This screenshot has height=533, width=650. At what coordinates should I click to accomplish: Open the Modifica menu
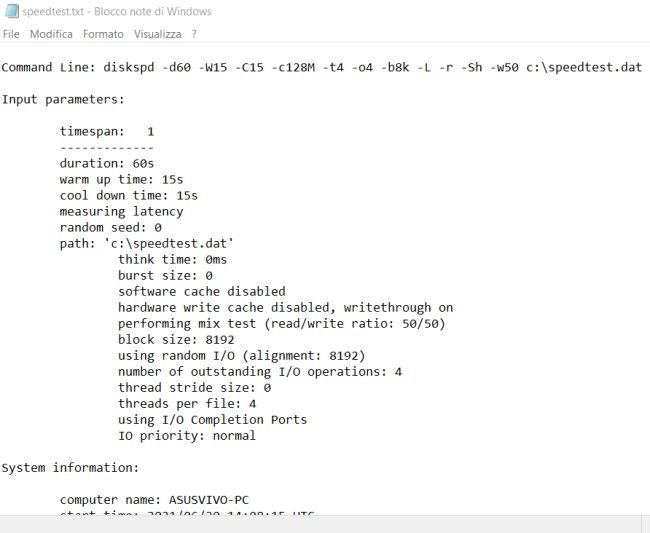click(51, 34)
